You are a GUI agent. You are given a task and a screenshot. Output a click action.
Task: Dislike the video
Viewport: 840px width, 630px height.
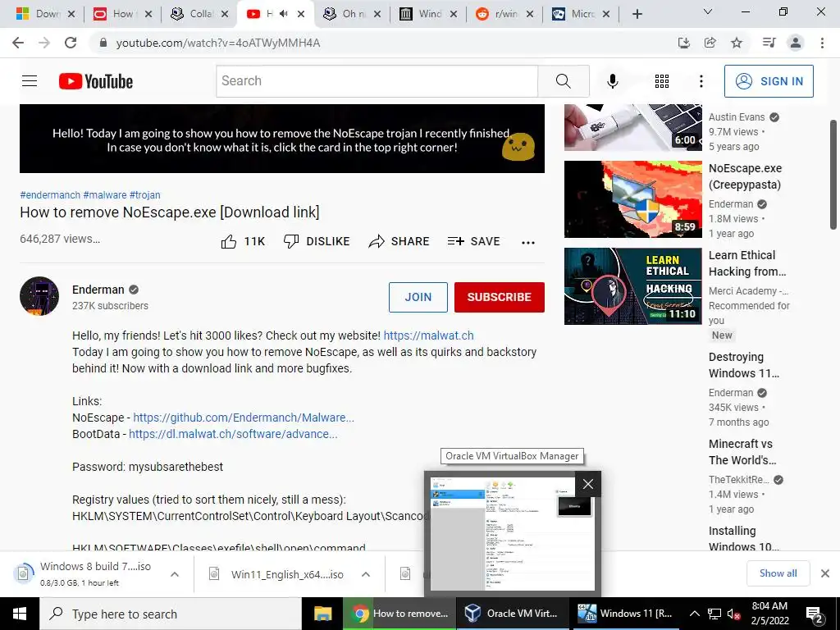point(316,242)
